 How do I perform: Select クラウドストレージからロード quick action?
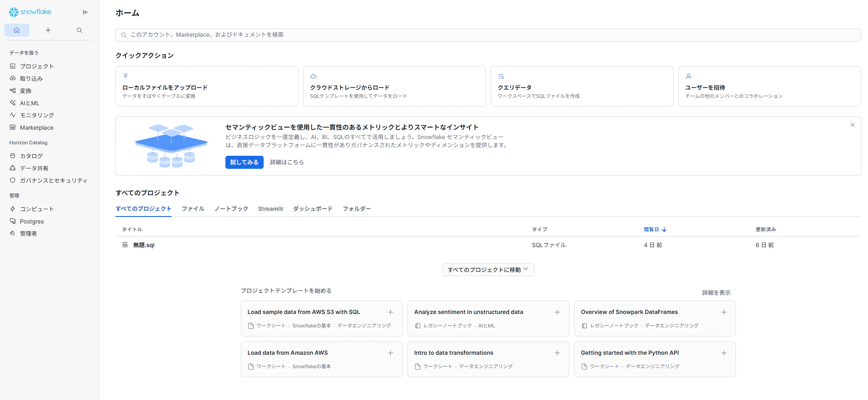[x=394, y=86]
